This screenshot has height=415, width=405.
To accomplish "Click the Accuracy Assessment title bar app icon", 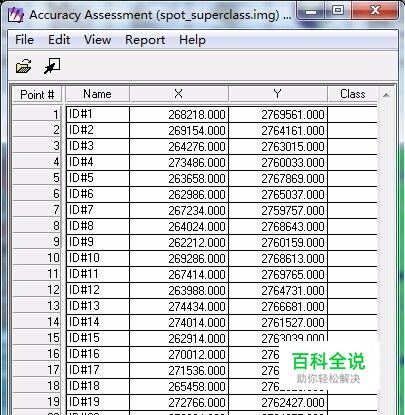I will click(16, 15).
